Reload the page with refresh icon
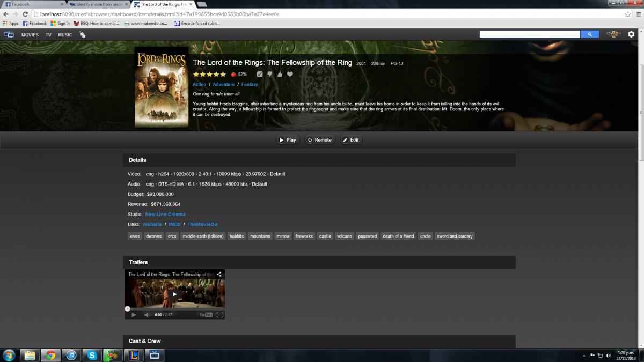Image resolution: width=644 pixels, height=362 pixels. coord(25,14)
